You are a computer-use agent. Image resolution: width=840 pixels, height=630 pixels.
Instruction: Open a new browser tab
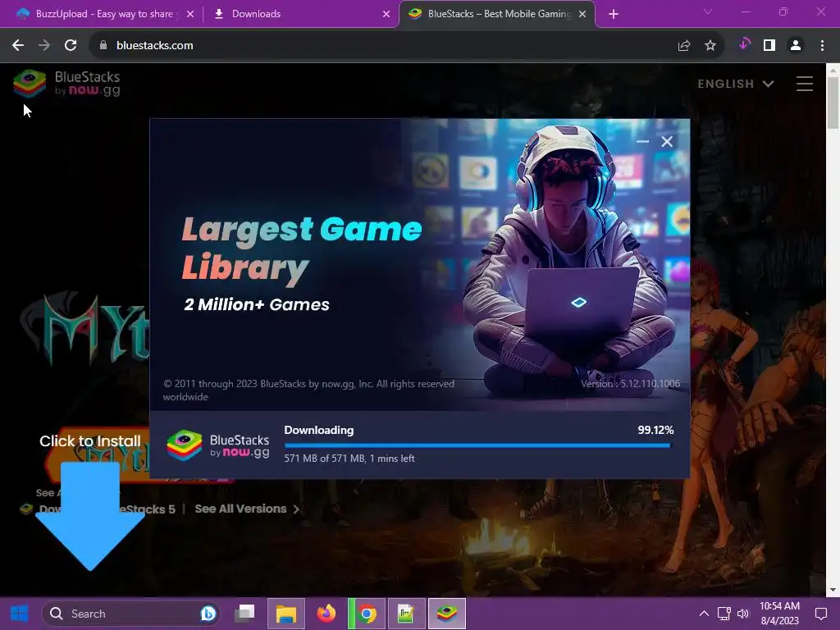(x=614, y=15)
